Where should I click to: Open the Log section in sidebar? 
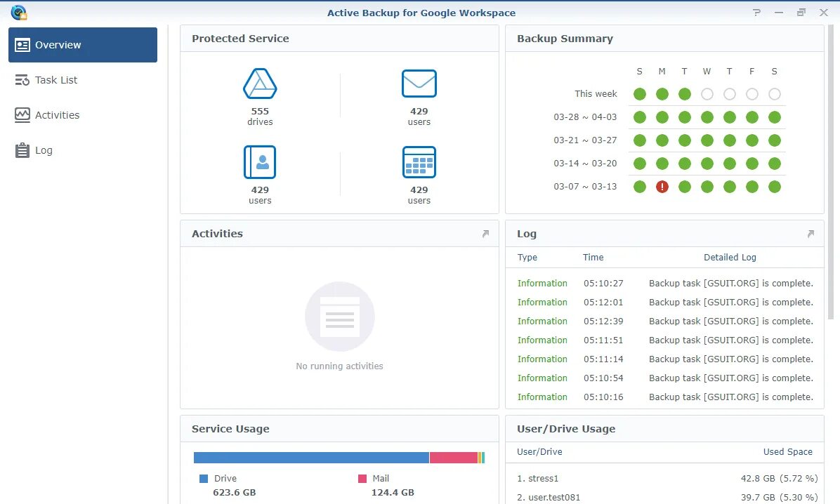pyautogui.click(x=82, y=150)
